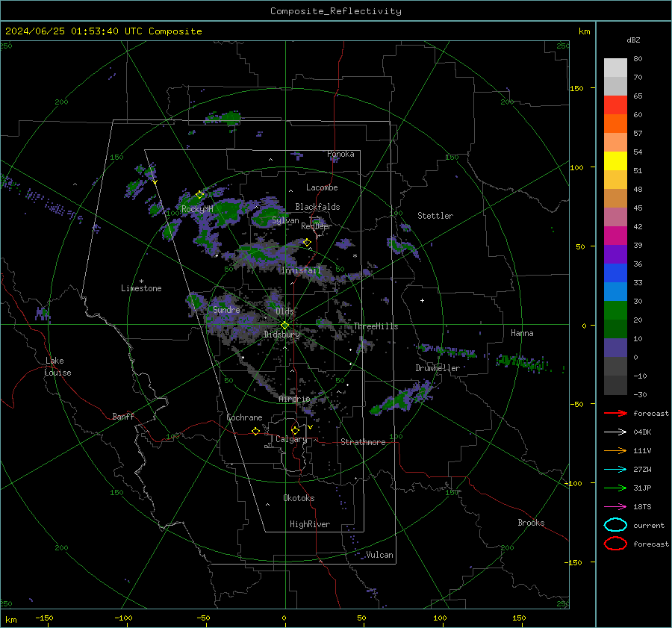Select the yellow diamond marker above Calgary

pyautogui.click(x=295, y=430)
